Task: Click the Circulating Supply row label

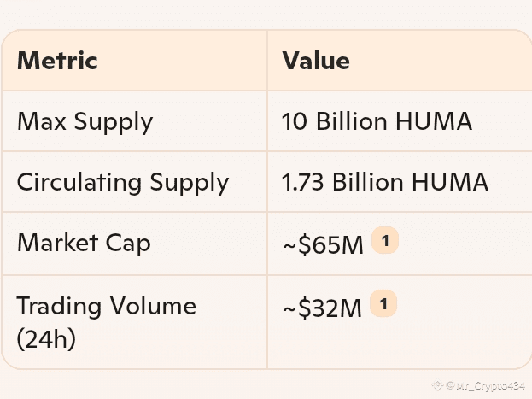Action: 123,182
